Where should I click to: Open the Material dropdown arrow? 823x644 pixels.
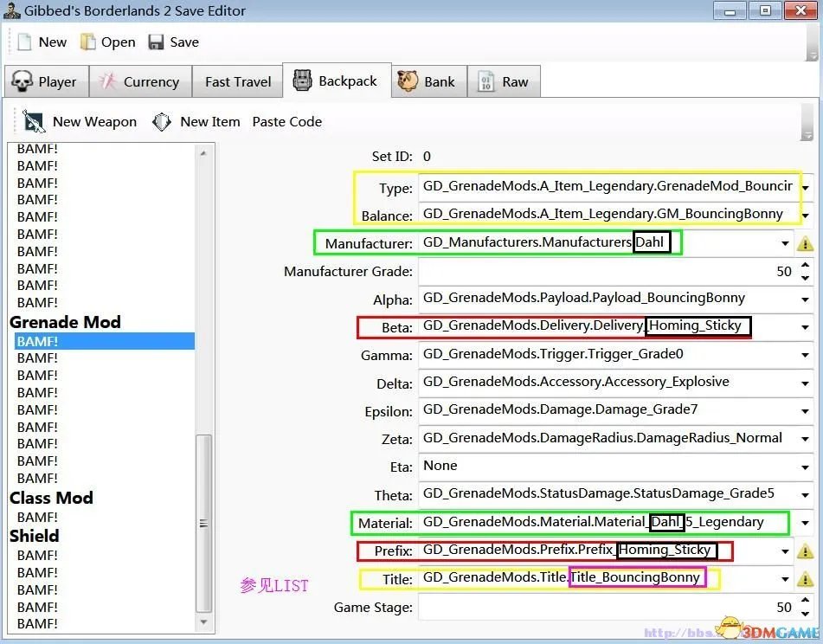pos(806,523)
